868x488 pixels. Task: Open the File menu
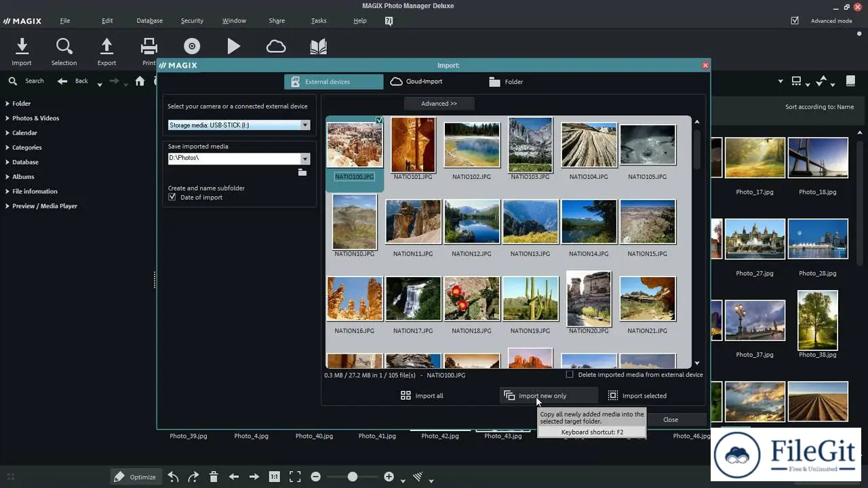65,21
